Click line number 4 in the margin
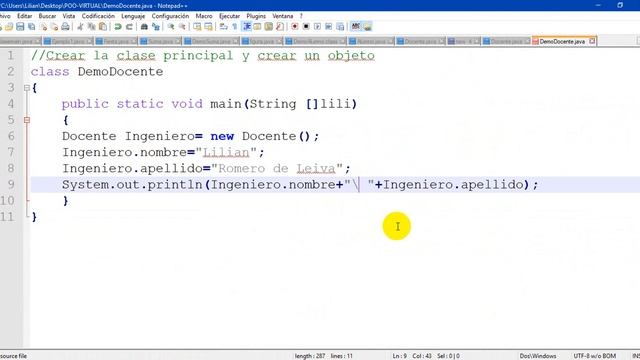640x360 pixels. click(x=11, y=104)
